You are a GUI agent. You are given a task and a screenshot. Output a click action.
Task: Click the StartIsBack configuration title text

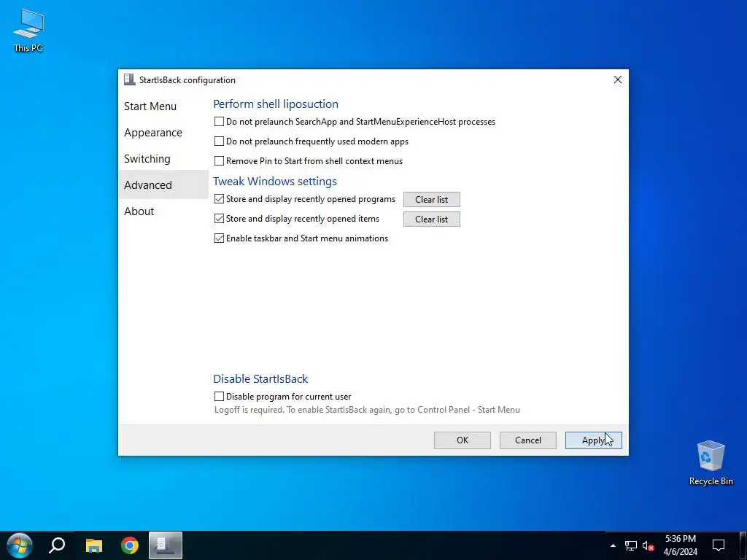pos(187,80)
